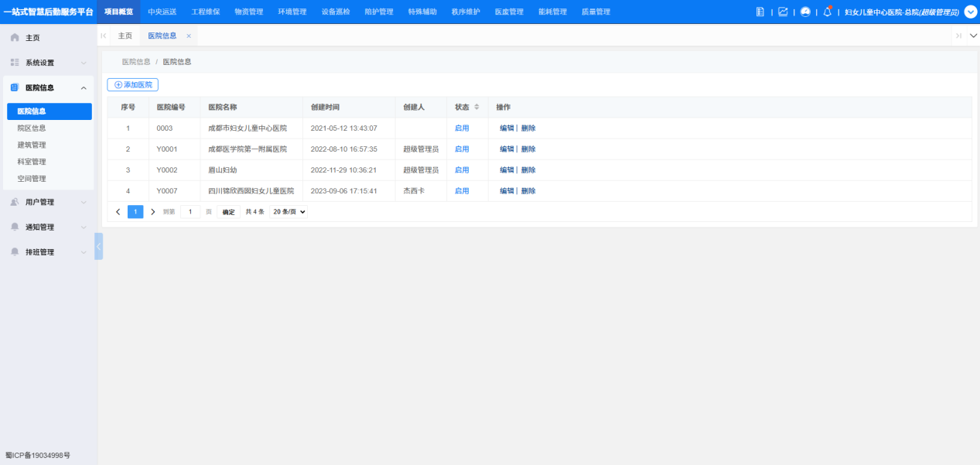Click 编辑 for 成都医学院第一附属医院
This screenshot has width=980, height=465.
coord(507,149)
